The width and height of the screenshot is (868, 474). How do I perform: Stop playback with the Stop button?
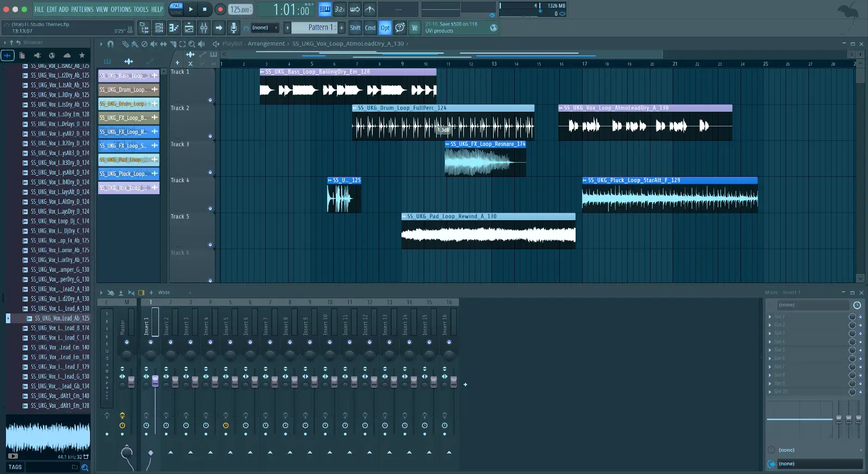[205, 9]
